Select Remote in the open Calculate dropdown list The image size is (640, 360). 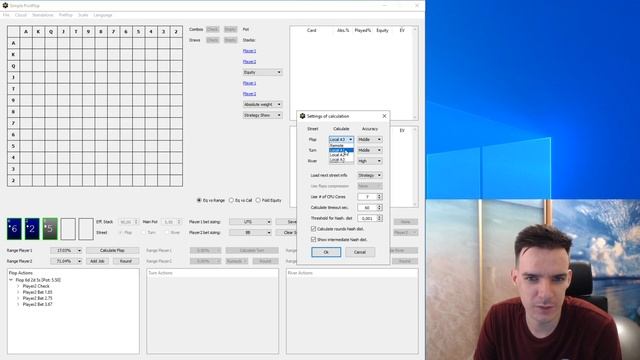pyautogui.click(x=341, y=145)
